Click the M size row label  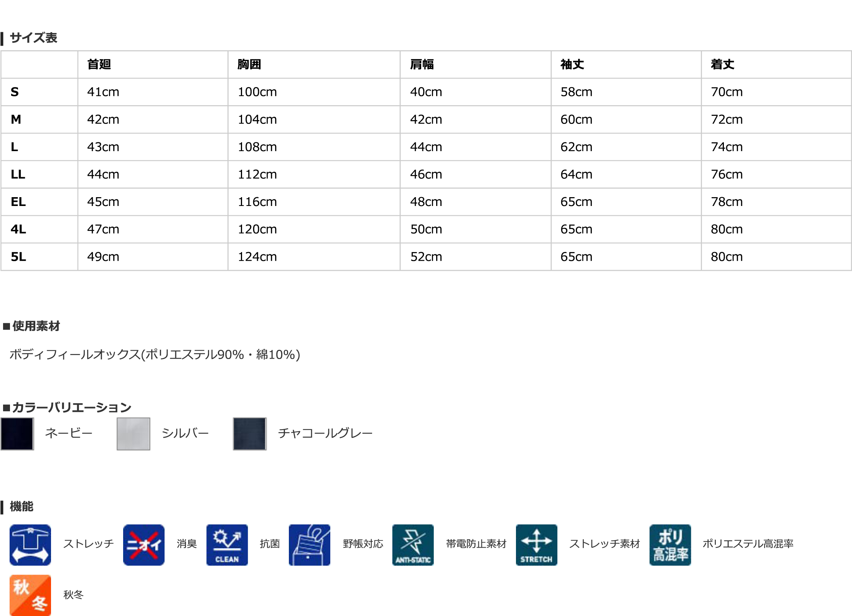[x=16, y=119]
